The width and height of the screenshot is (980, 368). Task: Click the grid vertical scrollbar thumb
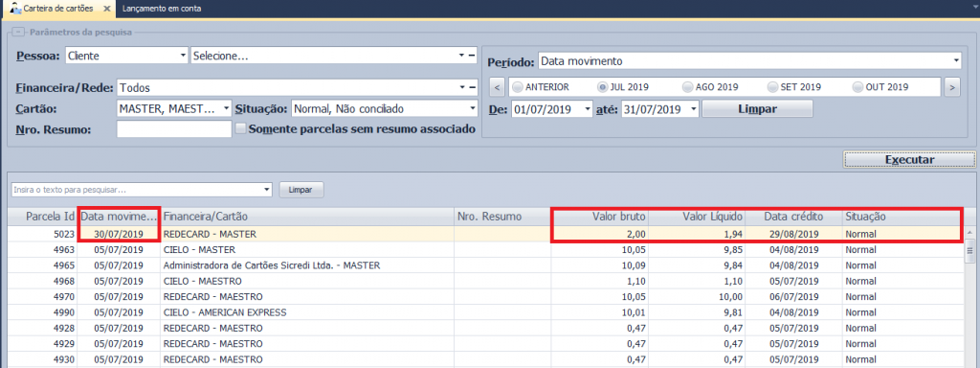pos(970,252)
